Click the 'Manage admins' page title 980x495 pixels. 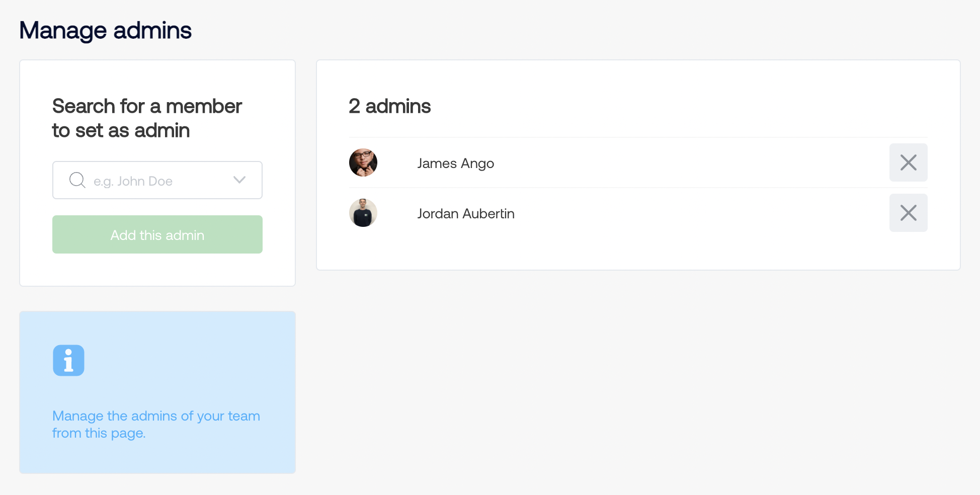point(106,30)
